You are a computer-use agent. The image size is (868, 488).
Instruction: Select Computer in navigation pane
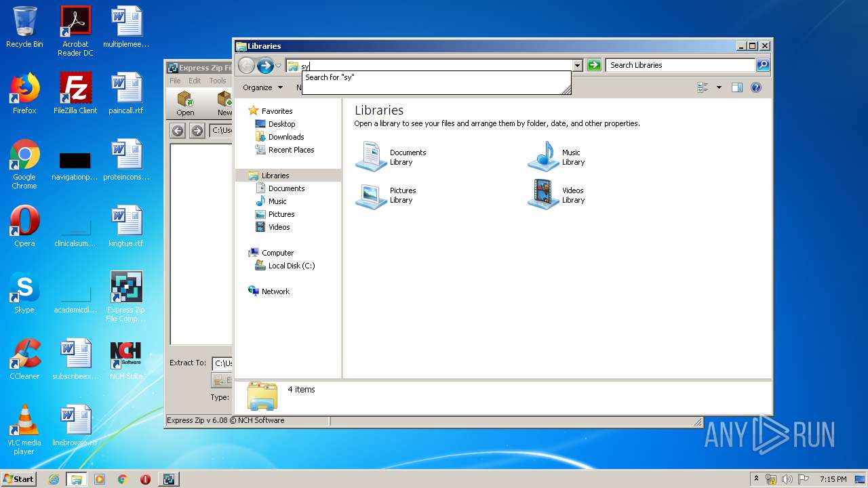coord(271,253)
